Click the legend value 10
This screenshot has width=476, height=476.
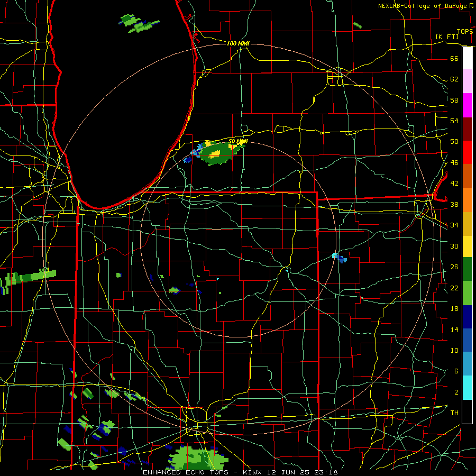coord(454,351)
